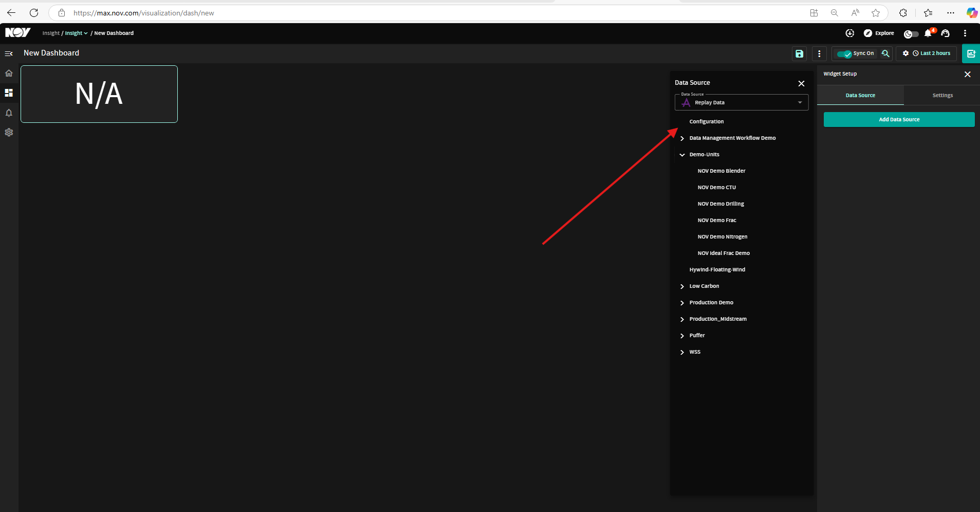The height and width of the screenshot is (512, 980).
Task: Open the support headset icon
Action: tap(945, 33)
